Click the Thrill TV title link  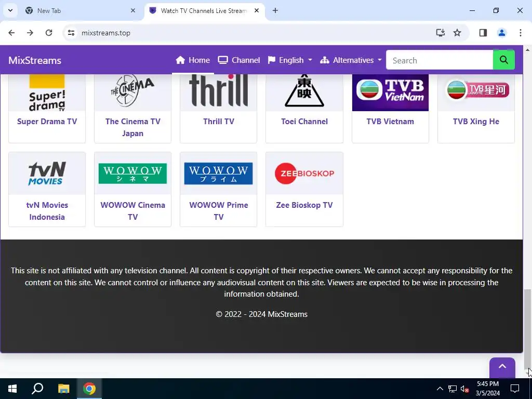(219, 122)
